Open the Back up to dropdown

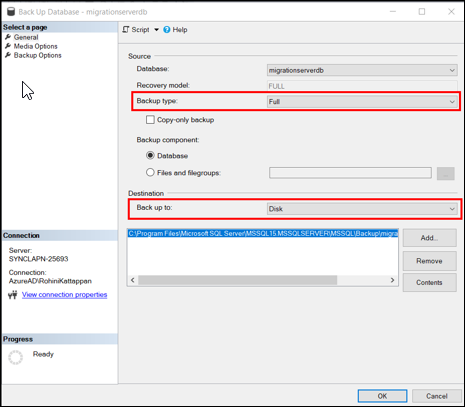(x=362, y=209)
